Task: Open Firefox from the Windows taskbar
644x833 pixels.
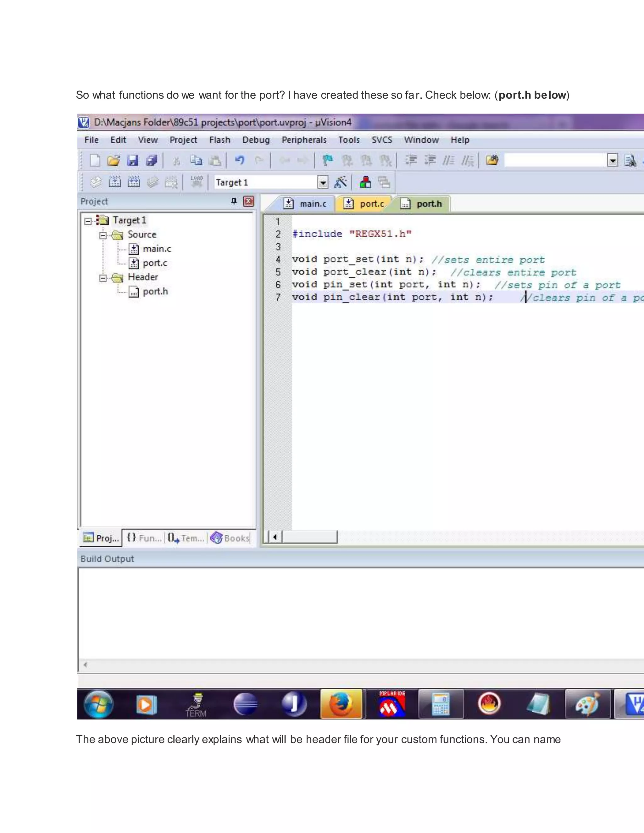Action: pyautogui.click(x=341, y=704)
